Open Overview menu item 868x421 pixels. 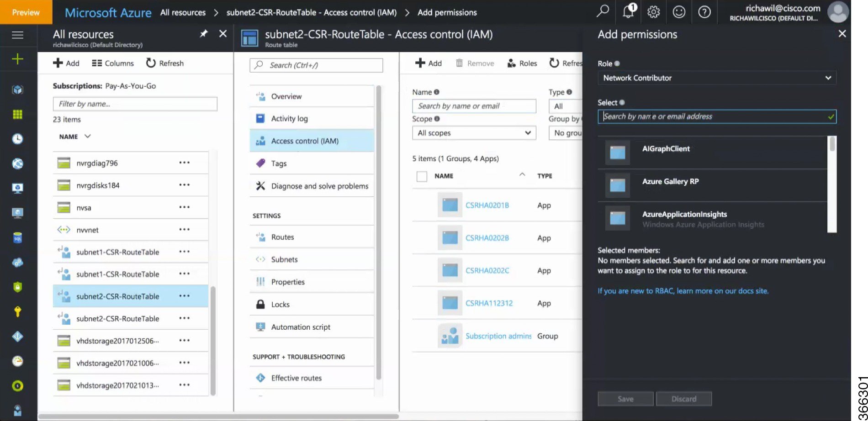[312, 96]
